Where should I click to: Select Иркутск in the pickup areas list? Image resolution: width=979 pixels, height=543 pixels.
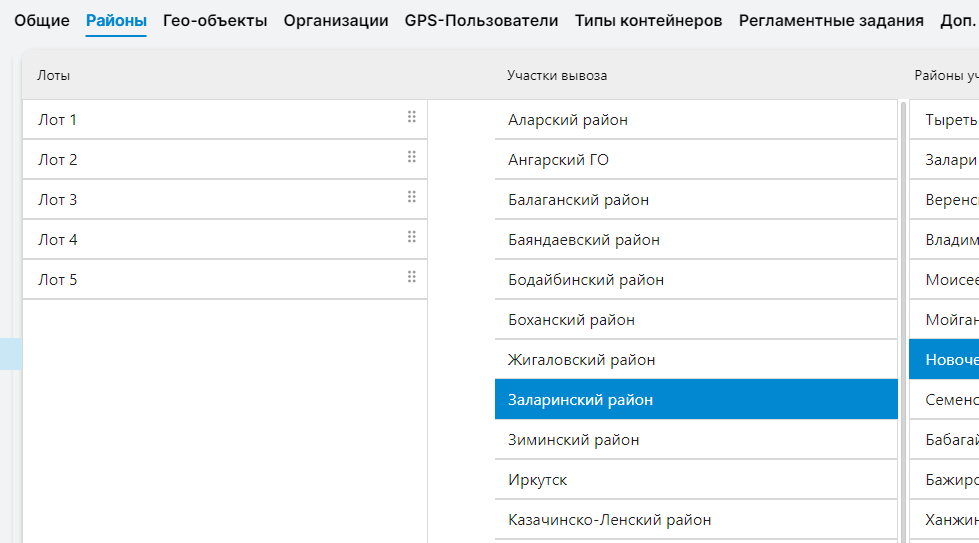point(695,480)
